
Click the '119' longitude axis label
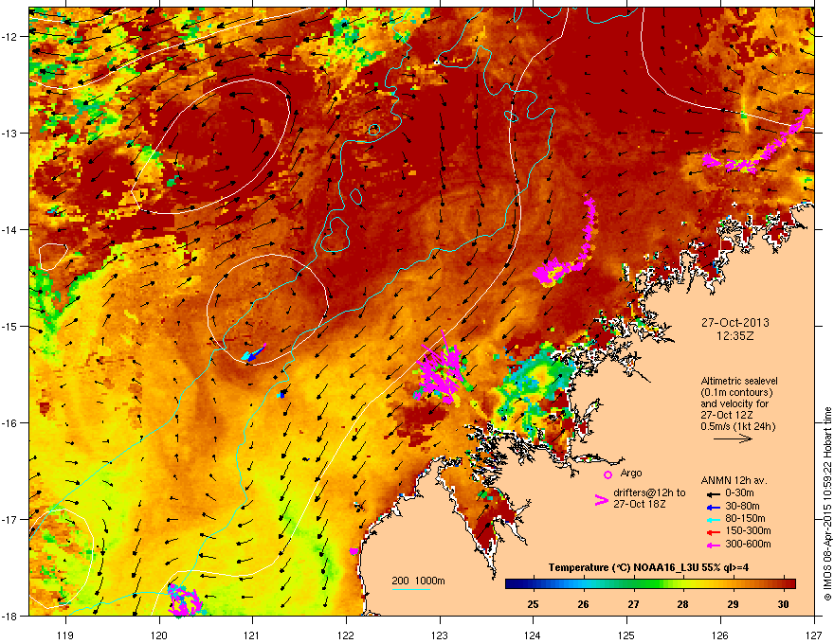[x=65, y=635]
